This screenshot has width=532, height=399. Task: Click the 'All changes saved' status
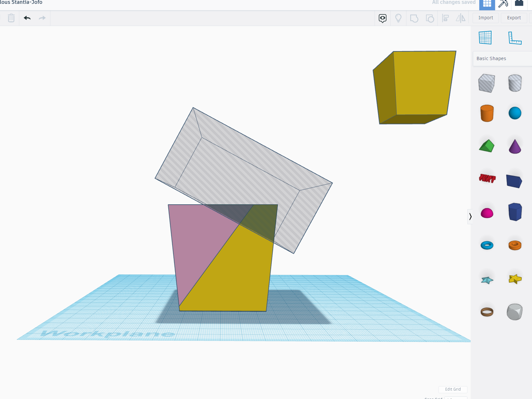[x=454, y=3]
